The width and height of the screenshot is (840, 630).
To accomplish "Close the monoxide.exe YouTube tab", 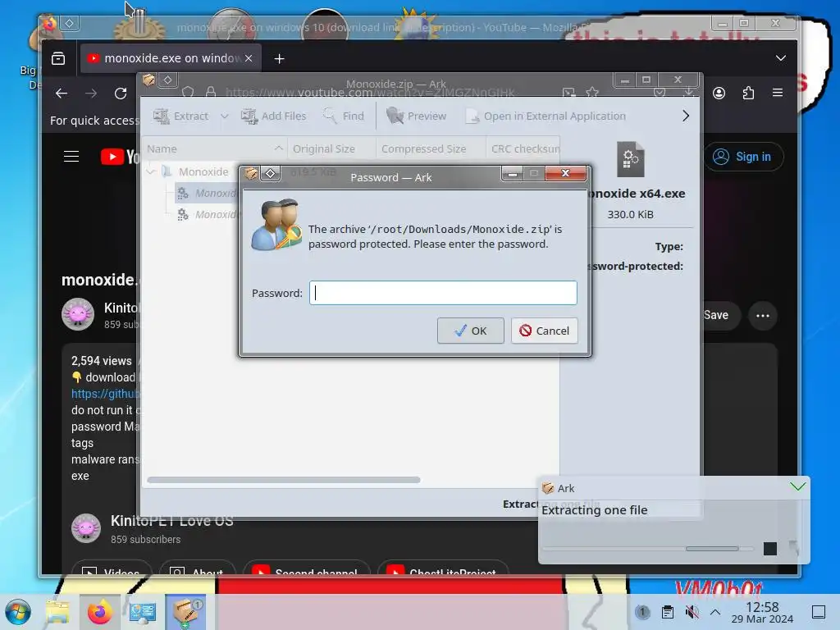I will (x=249, y=58).
